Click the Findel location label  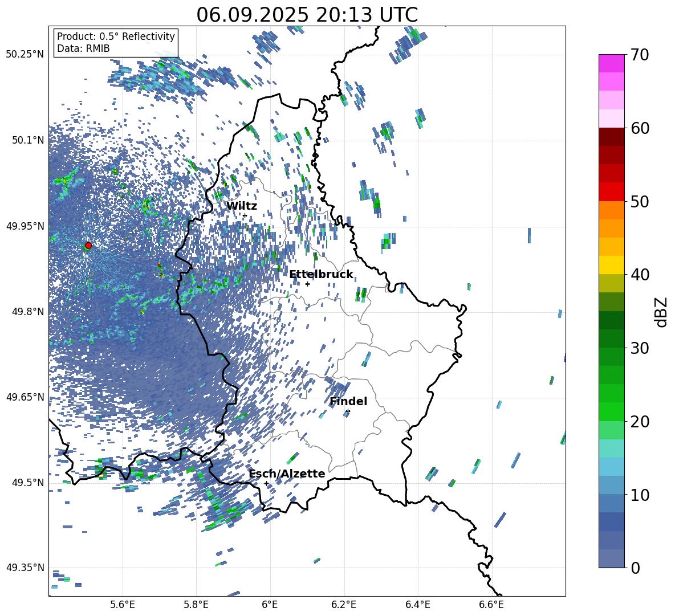(x=348, y=401)
